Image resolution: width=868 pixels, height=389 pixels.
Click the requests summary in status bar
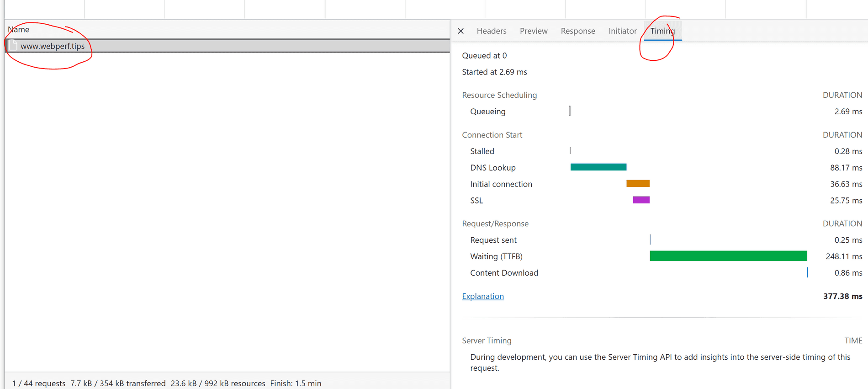(x=39, y=384)
